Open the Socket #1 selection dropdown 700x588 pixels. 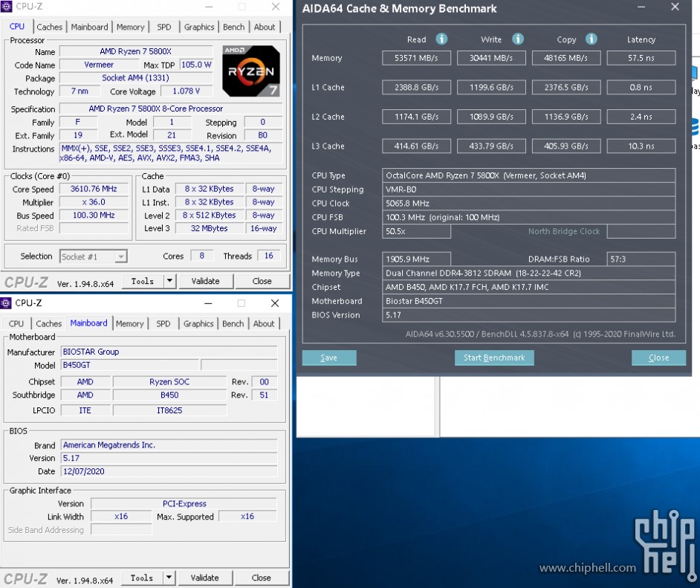[120, 256]
